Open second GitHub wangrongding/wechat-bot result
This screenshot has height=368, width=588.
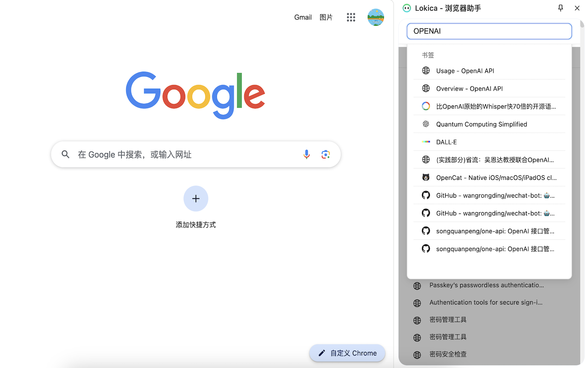(x=489, y=213)
